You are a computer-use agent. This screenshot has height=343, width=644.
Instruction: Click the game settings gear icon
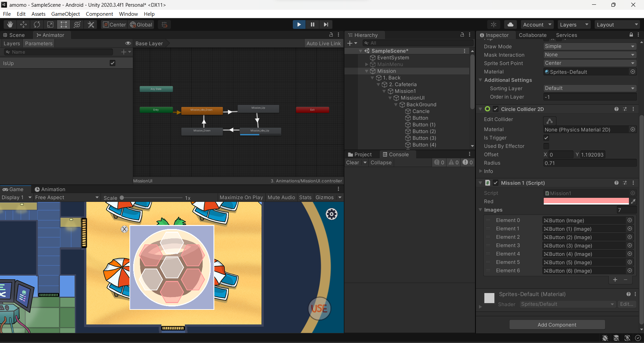point(331,214)
